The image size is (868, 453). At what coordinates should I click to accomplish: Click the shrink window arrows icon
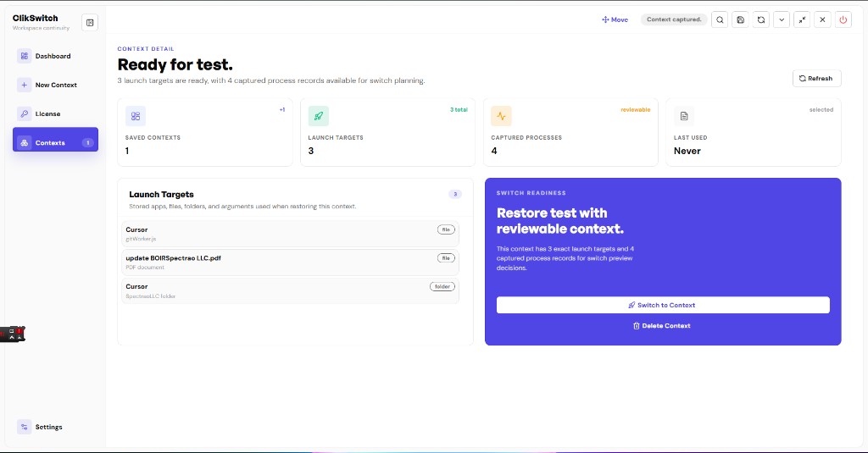802,19
